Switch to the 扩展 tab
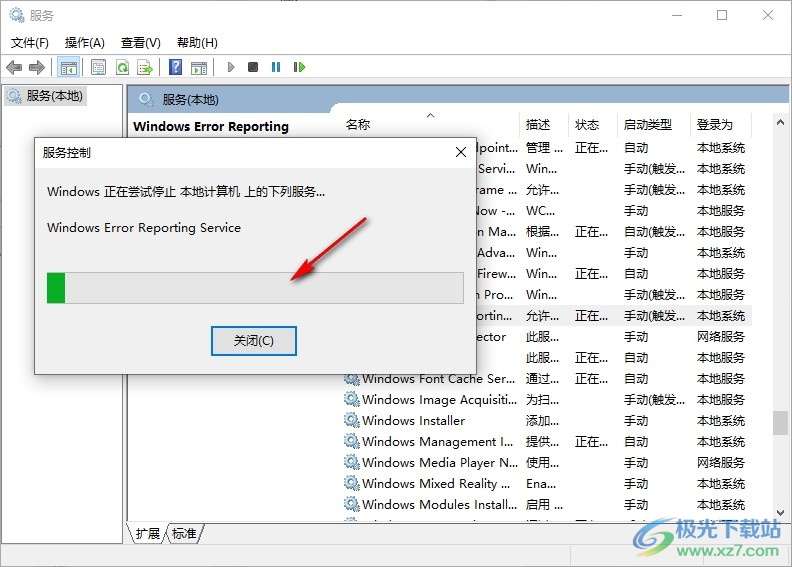This screenshot has height=567, width=792. [147, 533]
